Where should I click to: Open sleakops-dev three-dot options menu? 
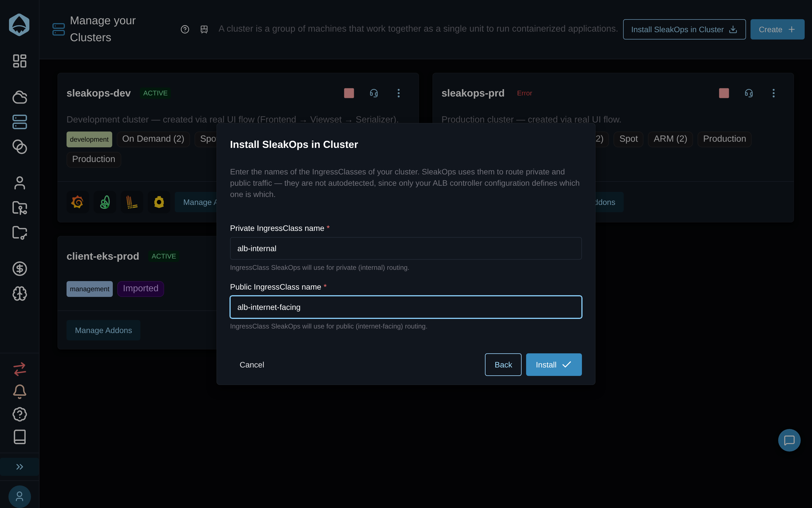399,93
